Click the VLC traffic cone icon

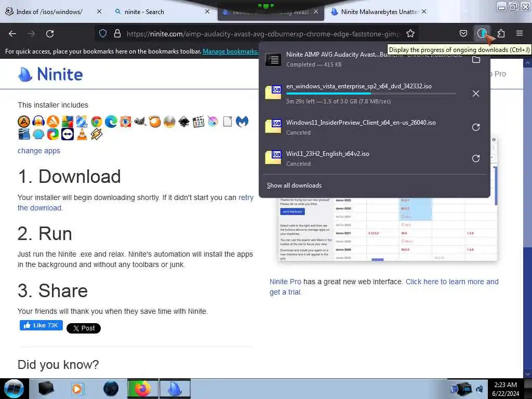(x=82, y=135)
